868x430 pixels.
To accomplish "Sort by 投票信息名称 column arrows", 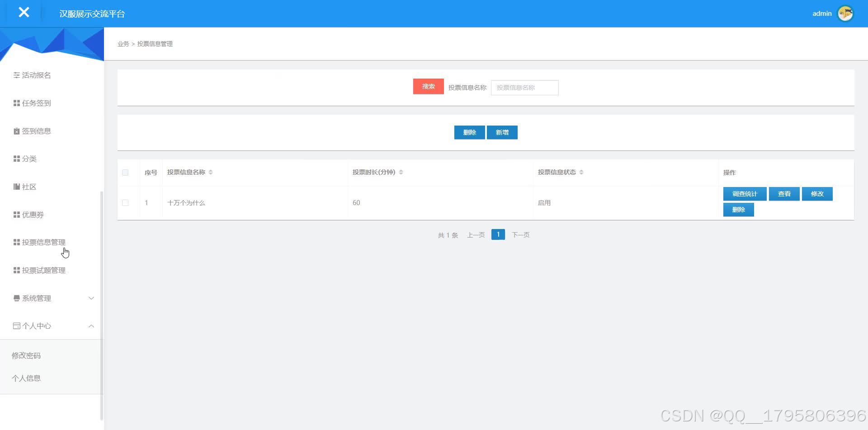I will click(x=211, y=172).
